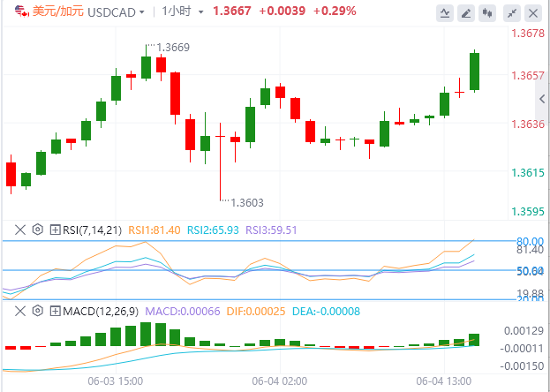Click MACD axis value -0.00150
This screenshot has height=392, width=550.
tap(523, 366)
